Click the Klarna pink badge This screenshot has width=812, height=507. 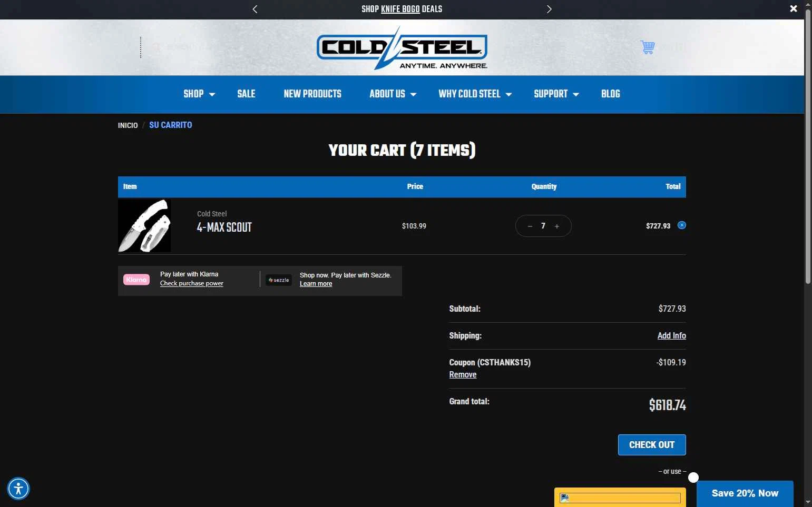[136, 280]
